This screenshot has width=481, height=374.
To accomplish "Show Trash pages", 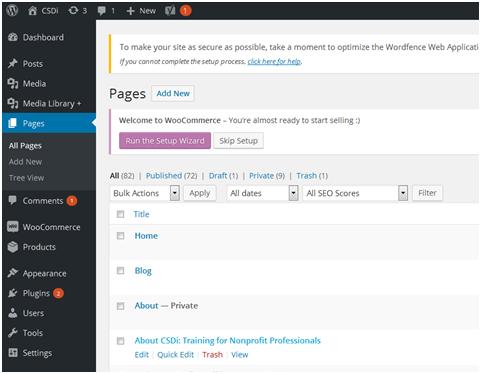I will point(307,176).
